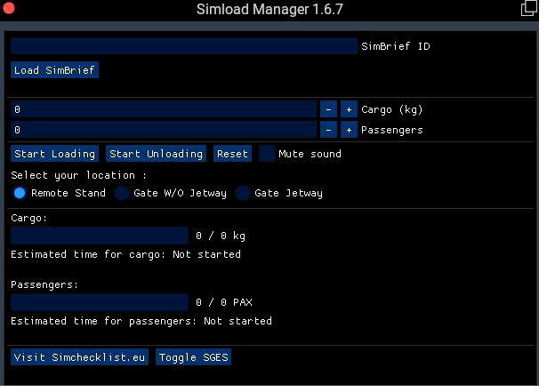This screenshot has width=547, height=392.
Task: Reset the load values
Action: (x=232, y=154)
